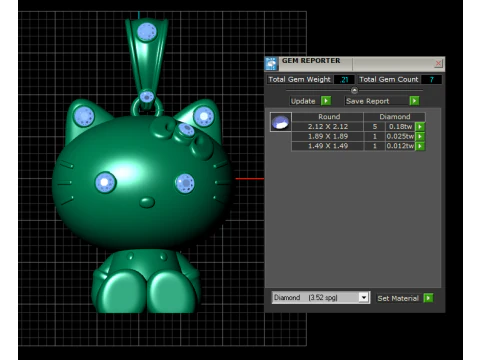Close the Gem Reporter panel
The image size is (480, 360).
coord(438,63)
